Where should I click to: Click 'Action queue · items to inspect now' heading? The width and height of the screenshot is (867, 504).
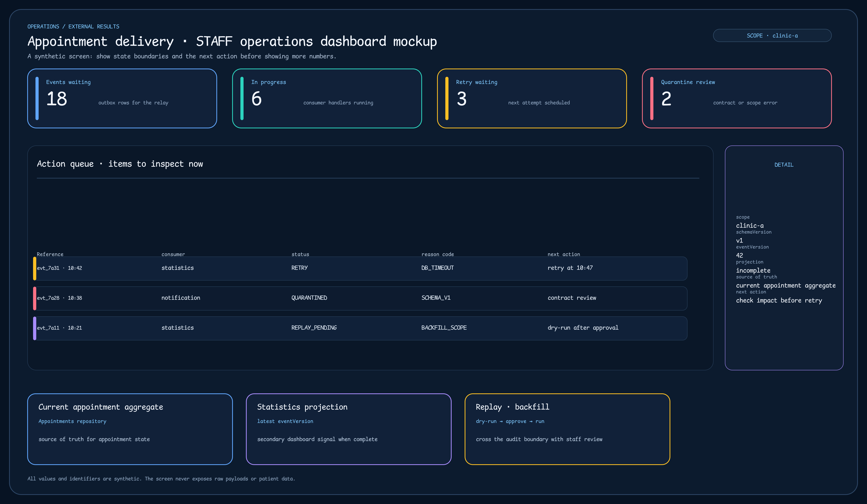click(120, 164)
